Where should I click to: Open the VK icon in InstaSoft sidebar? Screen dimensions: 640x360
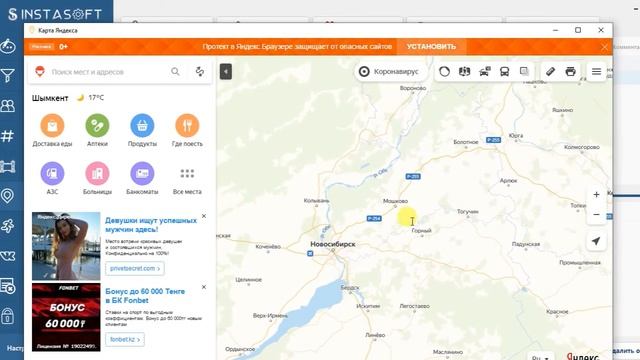[x=8, y=256]
